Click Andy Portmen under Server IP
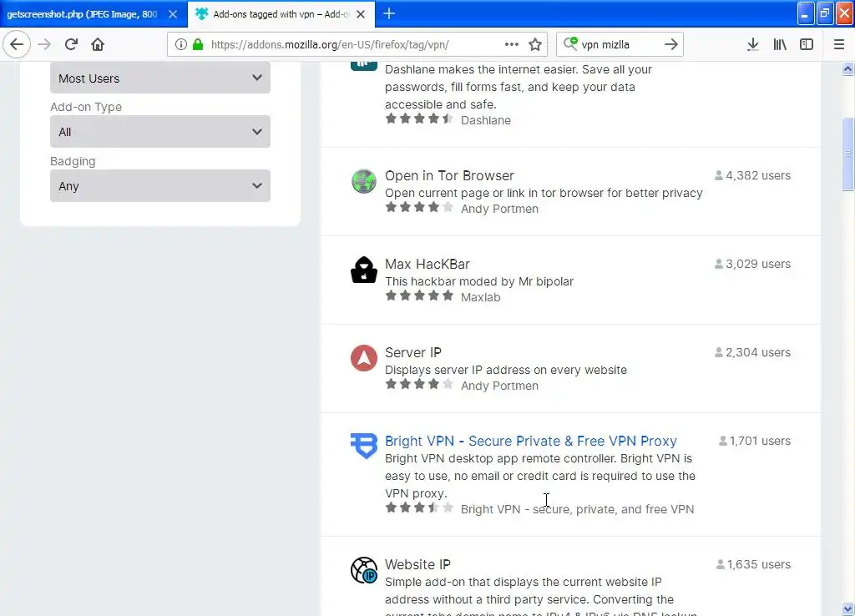The width and height of the screenshot is (855, 616). [x=499, y=386]
